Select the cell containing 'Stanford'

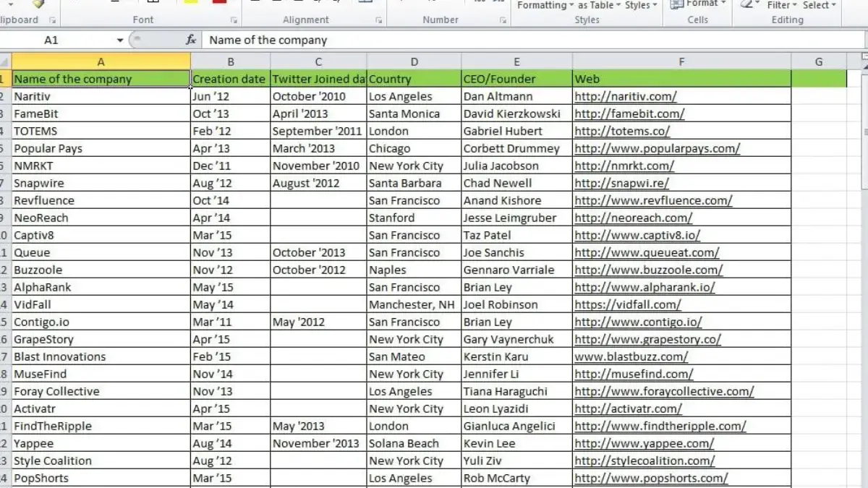(414, 218)
